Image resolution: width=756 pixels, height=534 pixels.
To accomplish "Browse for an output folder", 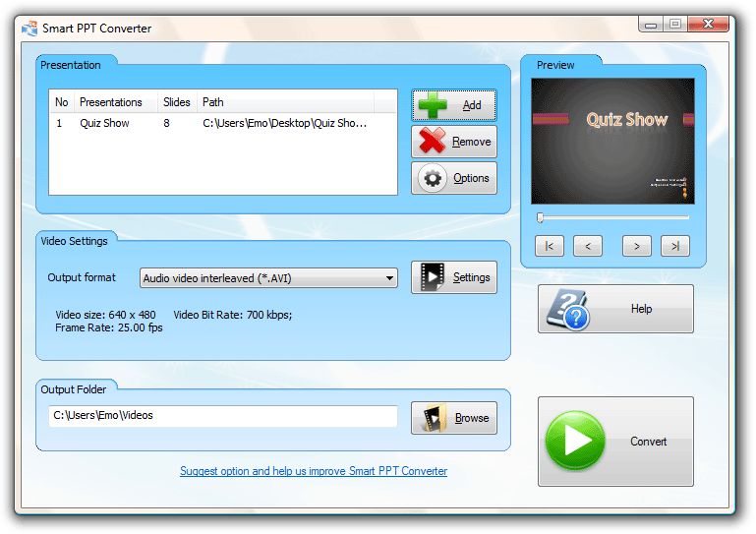I will tap(453, 418).
